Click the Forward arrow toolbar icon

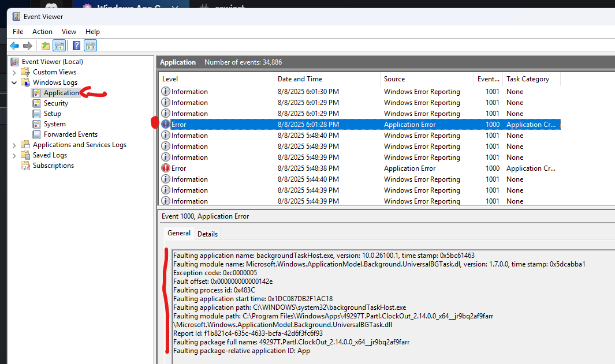click(x=27, y=46)
